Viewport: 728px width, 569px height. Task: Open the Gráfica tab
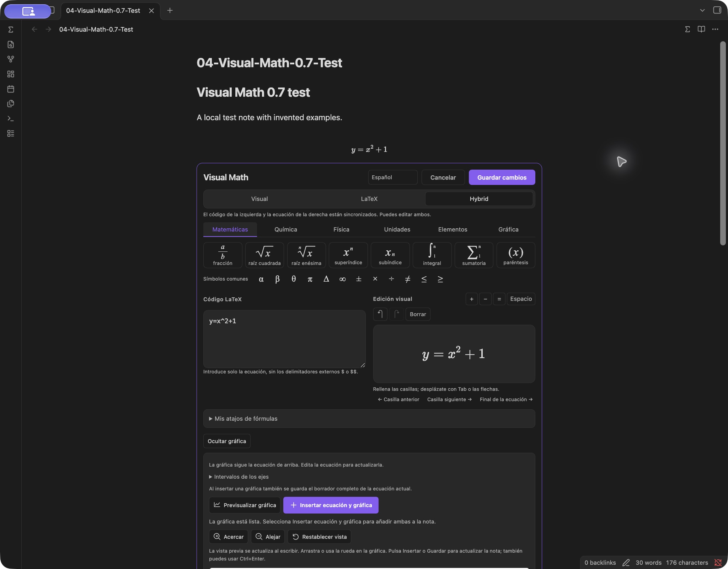[508, 229]
